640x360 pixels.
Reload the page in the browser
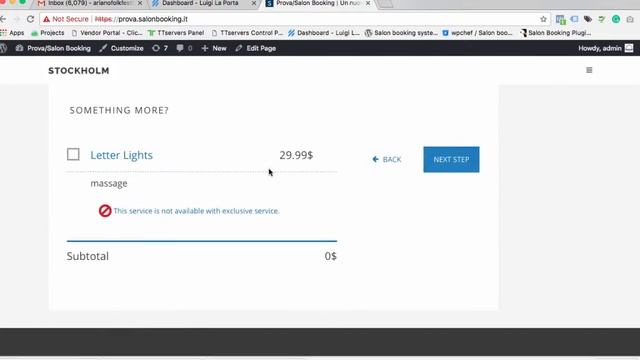pos(30,19)
